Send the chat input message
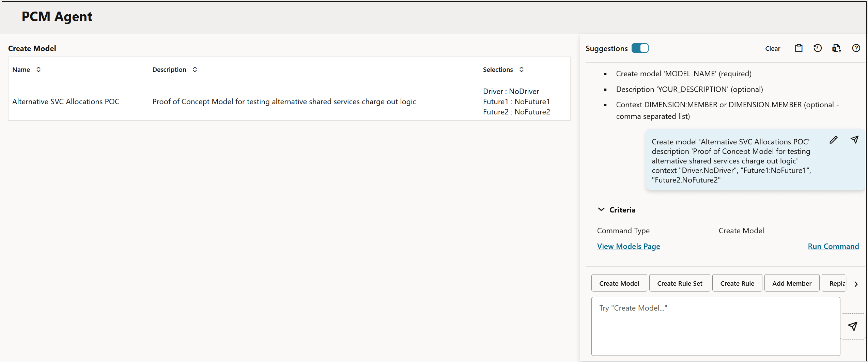The width and height of the screenshot is (868, 362). (853, 326)
